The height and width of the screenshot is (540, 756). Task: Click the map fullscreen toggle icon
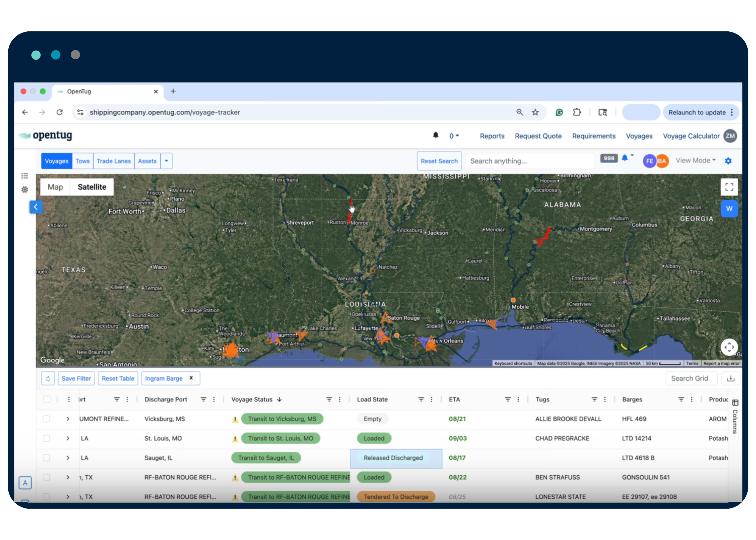pyautogui.click(x=729, y=187)
